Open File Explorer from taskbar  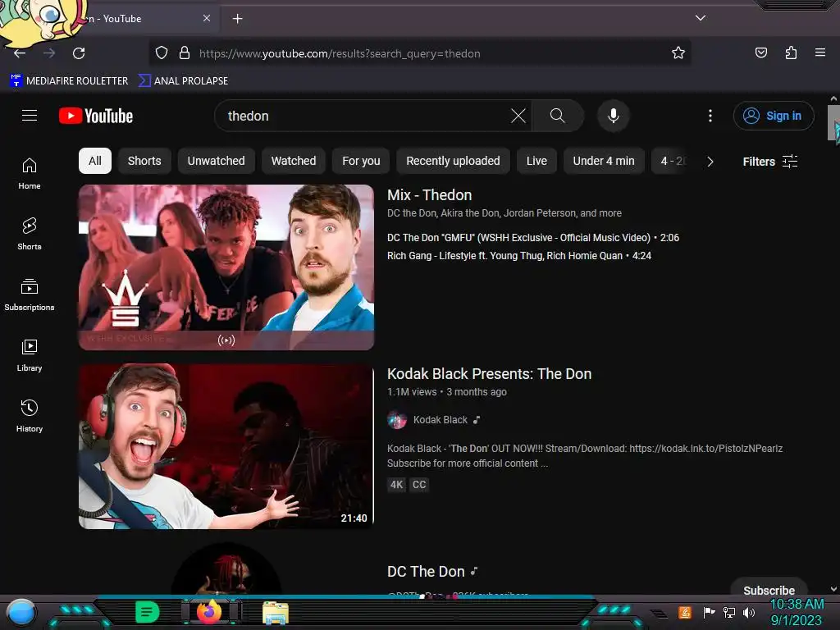pos(276,613)
